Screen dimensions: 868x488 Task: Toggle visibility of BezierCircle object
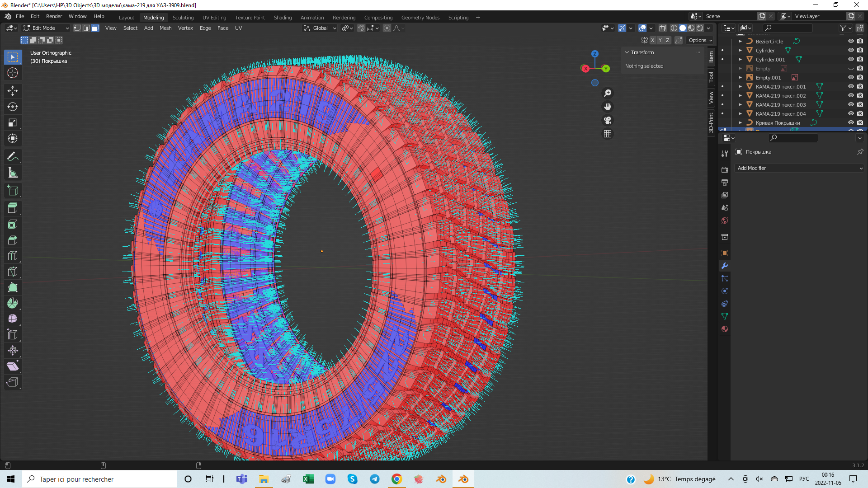[850, 41]
